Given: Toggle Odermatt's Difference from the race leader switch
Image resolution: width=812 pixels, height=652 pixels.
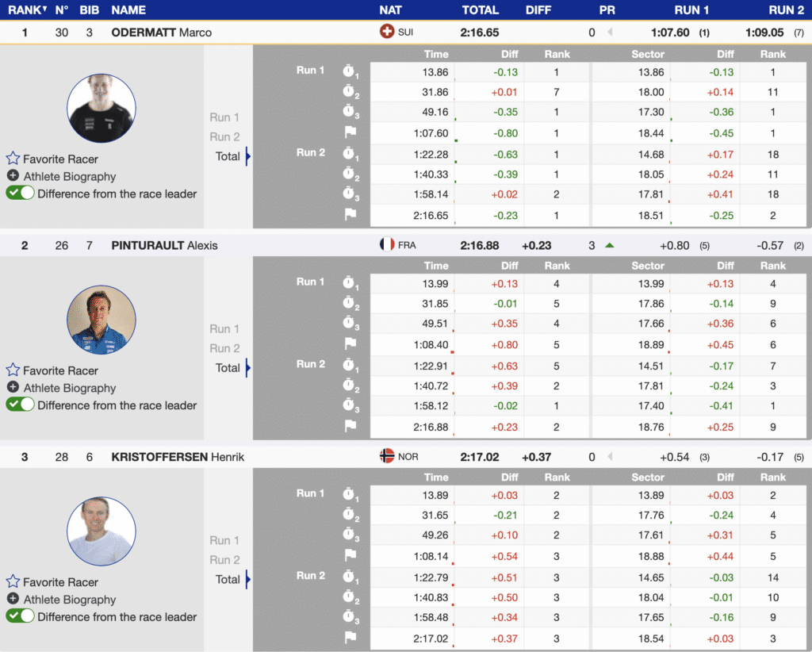Looking at the screenshot, I should 21,193.
